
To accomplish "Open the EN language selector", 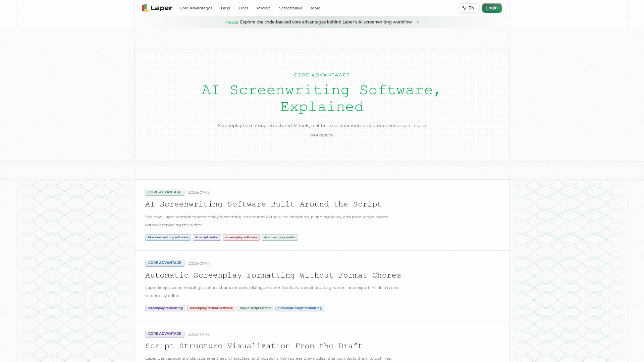I will click(x=469, y=8).
